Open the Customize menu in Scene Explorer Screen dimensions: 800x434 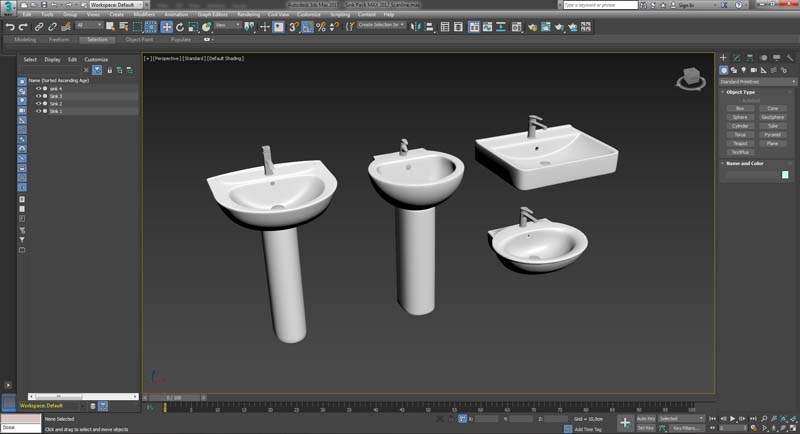coord(96,59)
